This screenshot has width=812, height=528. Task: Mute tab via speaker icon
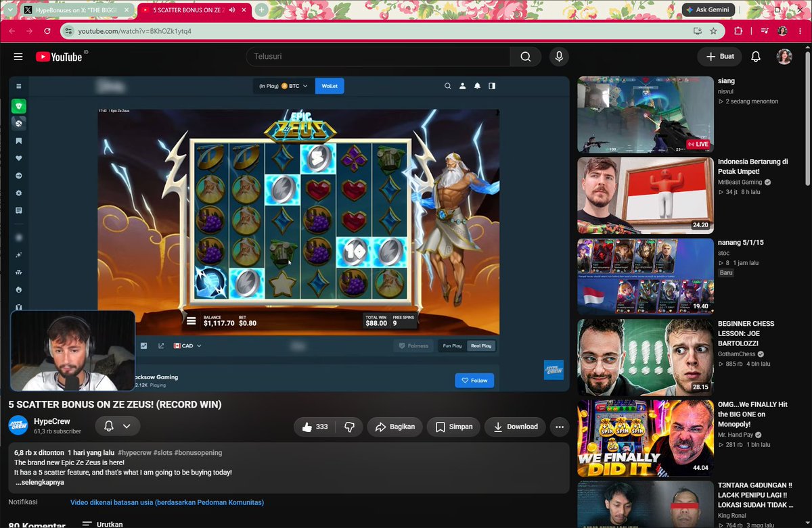232,10
